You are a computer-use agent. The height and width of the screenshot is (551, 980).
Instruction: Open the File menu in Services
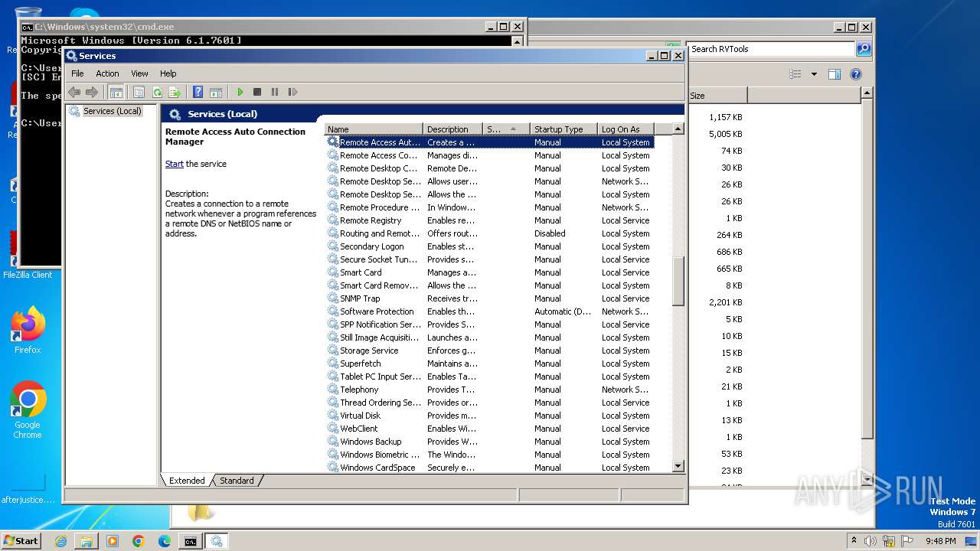77,73
